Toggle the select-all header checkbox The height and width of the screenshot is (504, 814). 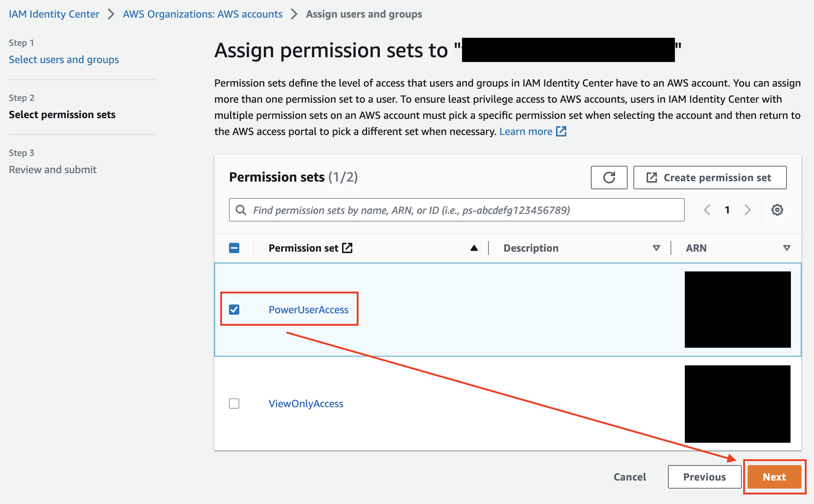tap(234, 248)
